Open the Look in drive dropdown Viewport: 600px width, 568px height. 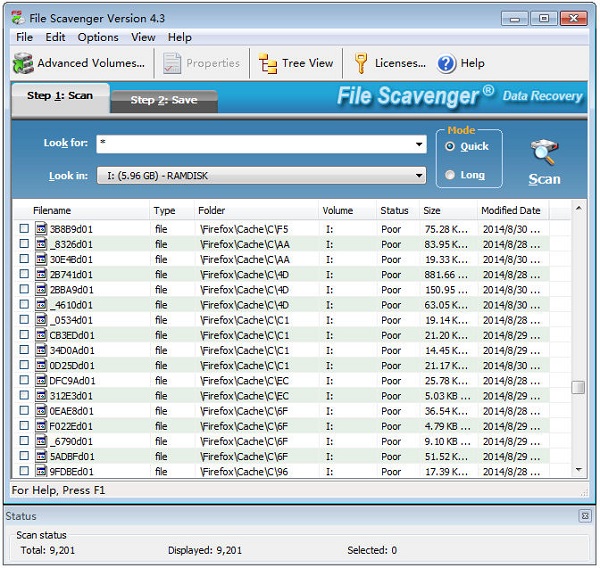click(261, 176)
